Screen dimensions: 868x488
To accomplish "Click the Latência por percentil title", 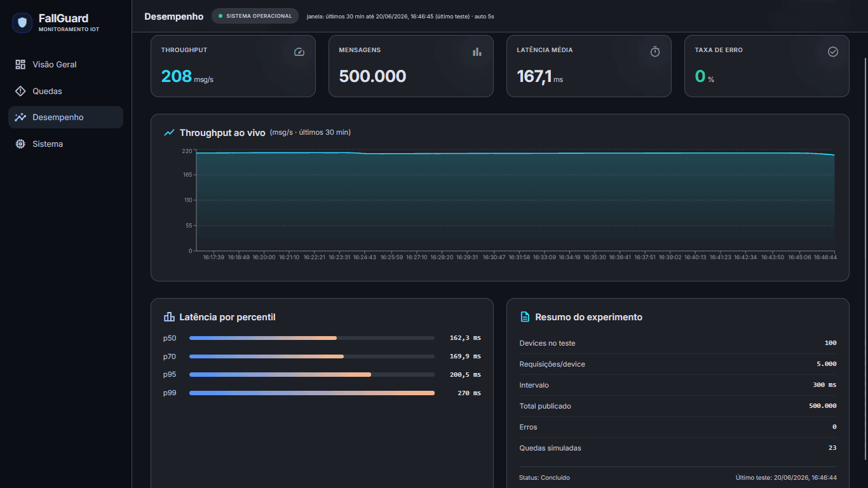I will coord(227,317).
